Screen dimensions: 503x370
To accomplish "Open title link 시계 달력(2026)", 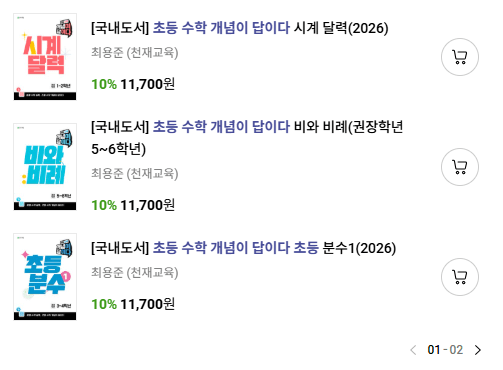I will 240,28.
